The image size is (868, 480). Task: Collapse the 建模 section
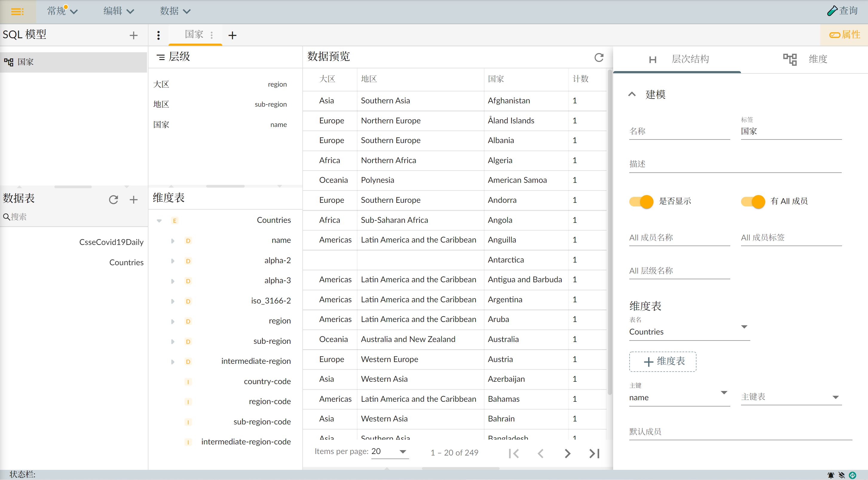pos(632,95)
